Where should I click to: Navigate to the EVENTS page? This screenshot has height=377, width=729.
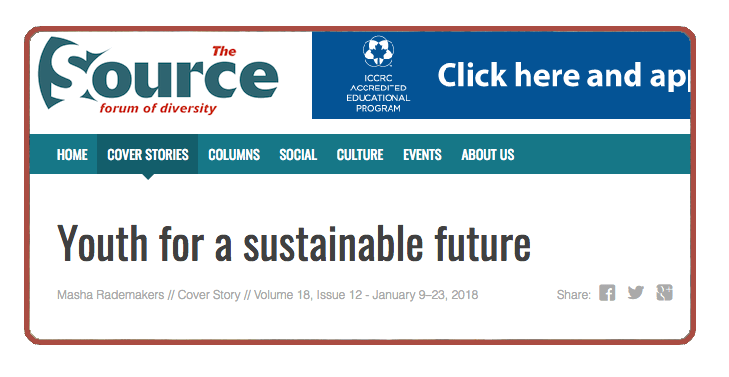point(422,154)
